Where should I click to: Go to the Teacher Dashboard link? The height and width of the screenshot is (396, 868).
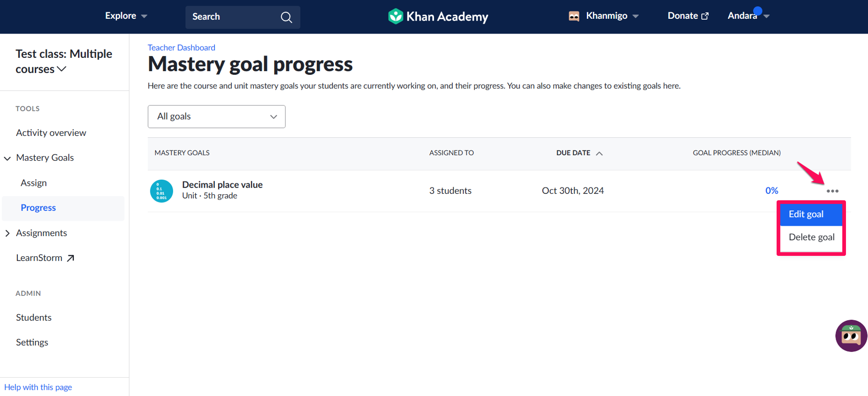point(181,48)
